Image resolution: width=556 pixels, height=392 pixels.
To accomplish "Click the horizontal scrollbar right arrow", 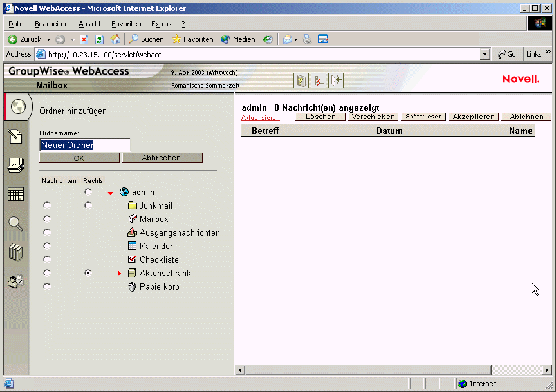I will (x=547, y=370).
